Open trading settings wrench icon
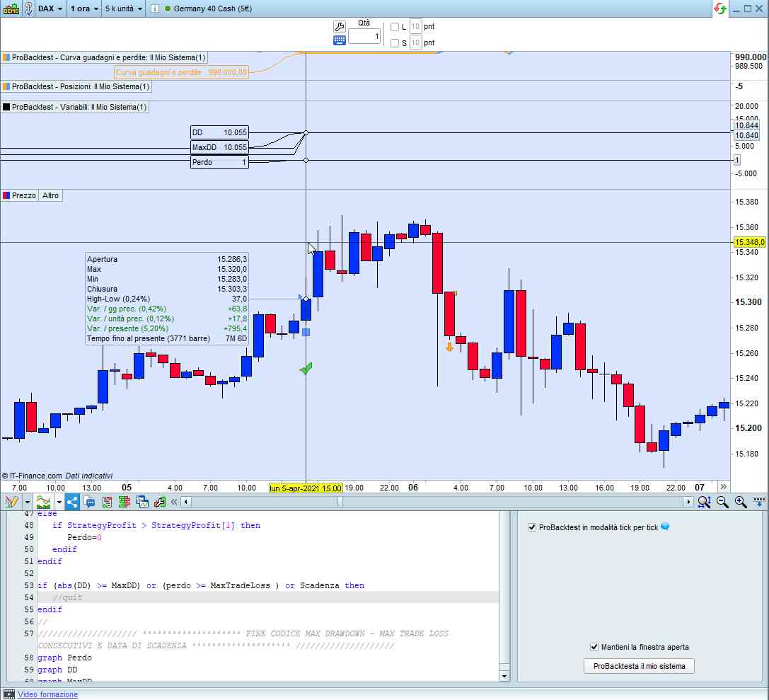Screen dimensions: 769x700 340,26
